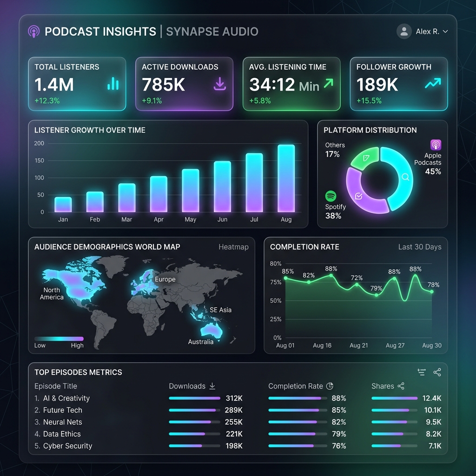Image resolution: width=476 pixels, height=476 pixels.
Task: Click the +12.3% change in Total Listeners
Action: pyautogui.click(x=47, y=100)
